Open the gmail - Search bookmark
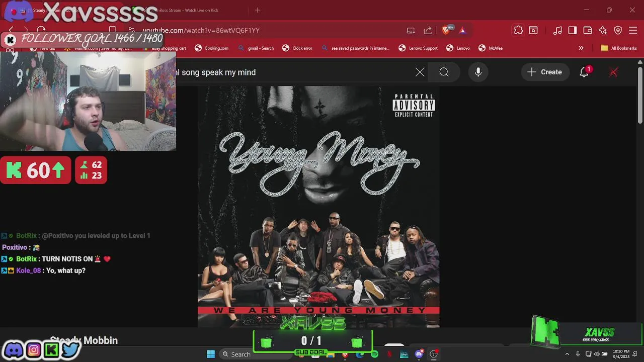 point(256,48)
